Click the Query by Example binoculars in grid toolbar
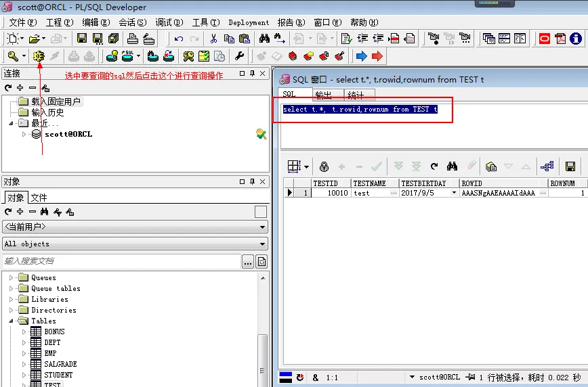The image size is (588, 387). (x=453, y=166)
